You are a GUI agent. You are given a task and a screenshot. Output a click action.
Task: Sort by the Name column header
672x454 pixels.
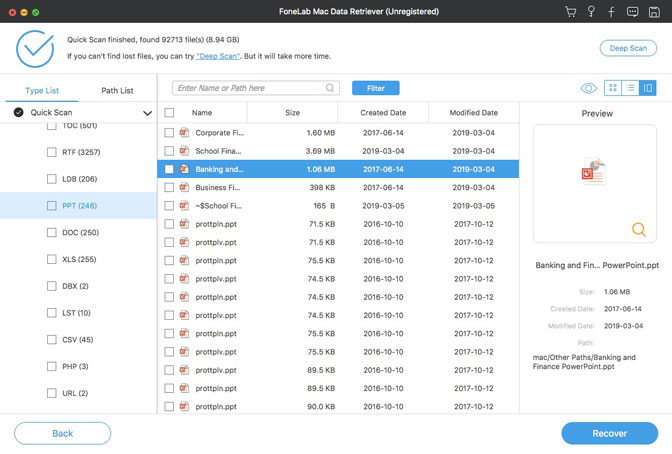[x=202, y=113]
